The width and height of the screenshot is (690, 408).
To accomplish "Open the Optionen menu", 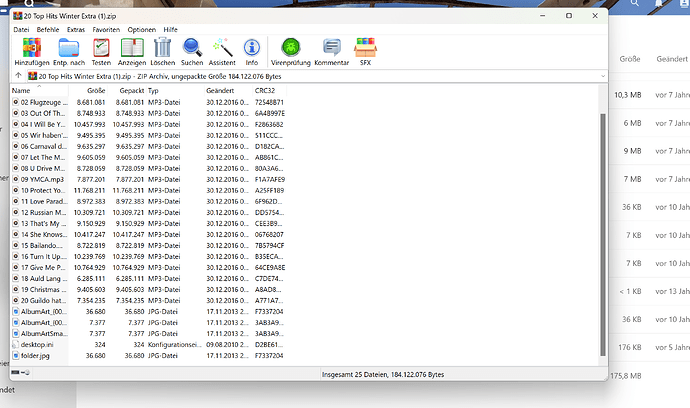I will pyautogui.click(x=142, y=29).
